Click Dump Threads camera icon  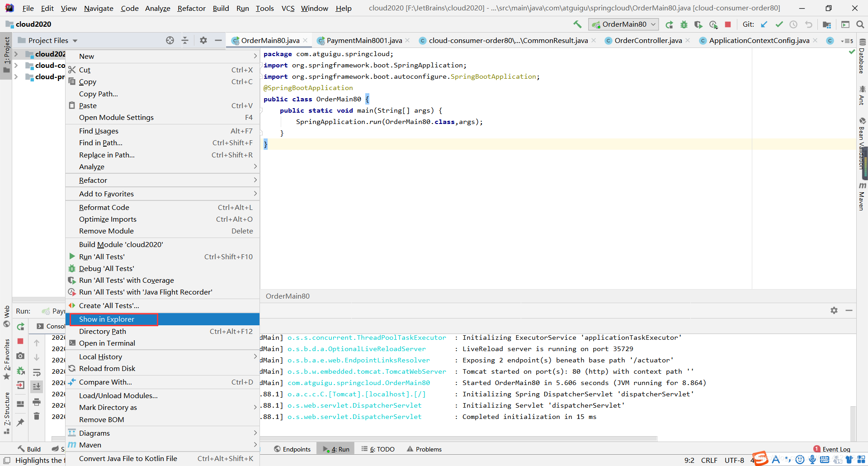coord(20,356)
